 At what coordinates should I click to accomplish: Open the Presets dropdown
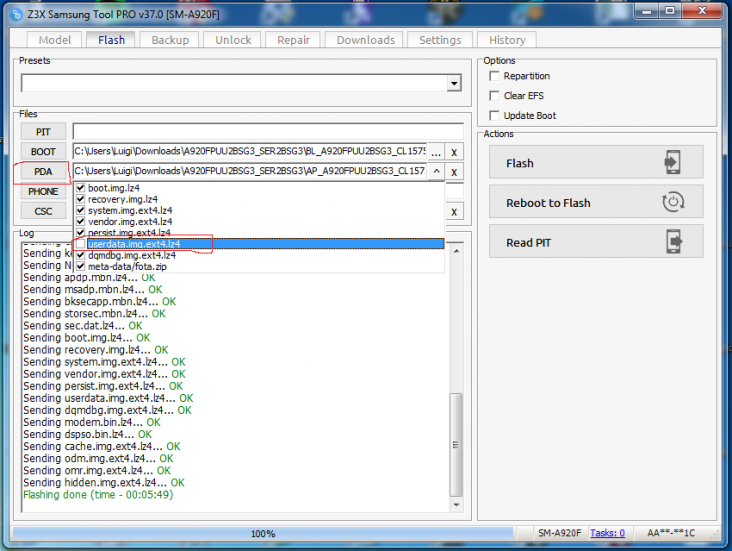[x=454, y=84]
